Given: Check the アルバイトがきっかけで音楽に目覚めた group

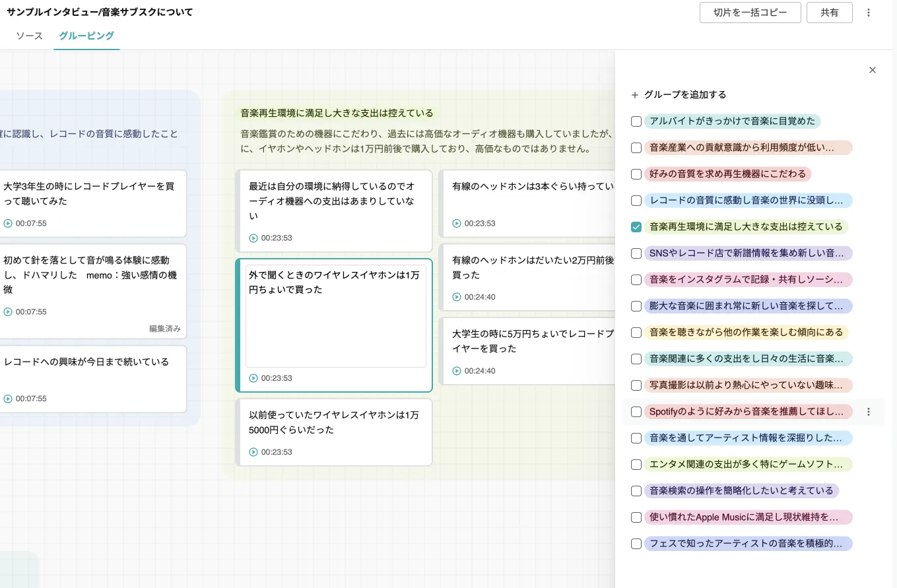Looking at the screenshot, I should pyautogui.click(x=636, y=121).
